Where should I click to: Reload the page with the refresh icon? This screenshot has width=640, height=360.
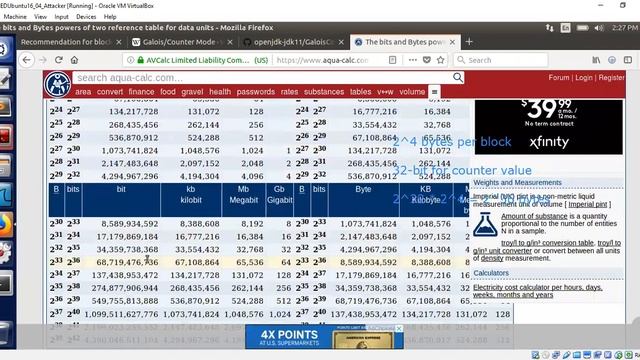59,60
